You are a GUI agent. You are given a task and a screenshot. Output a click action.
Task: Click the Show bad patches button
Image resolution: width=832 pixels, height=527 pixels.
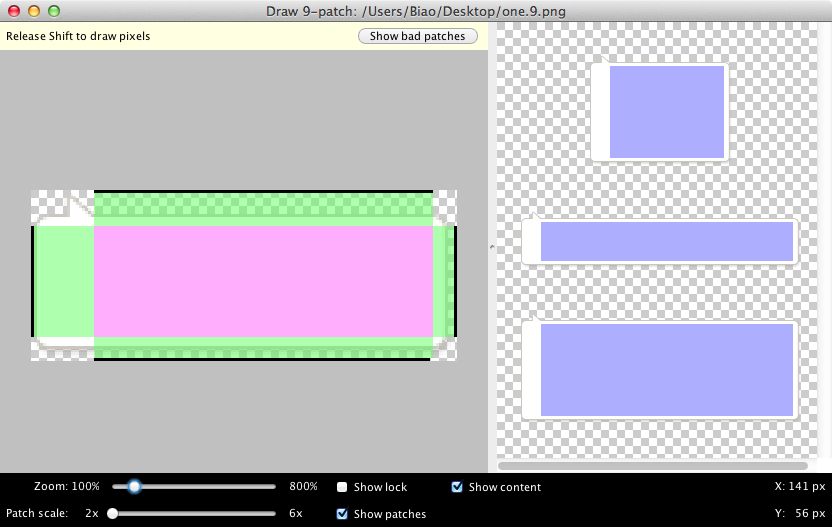(418, 36)
